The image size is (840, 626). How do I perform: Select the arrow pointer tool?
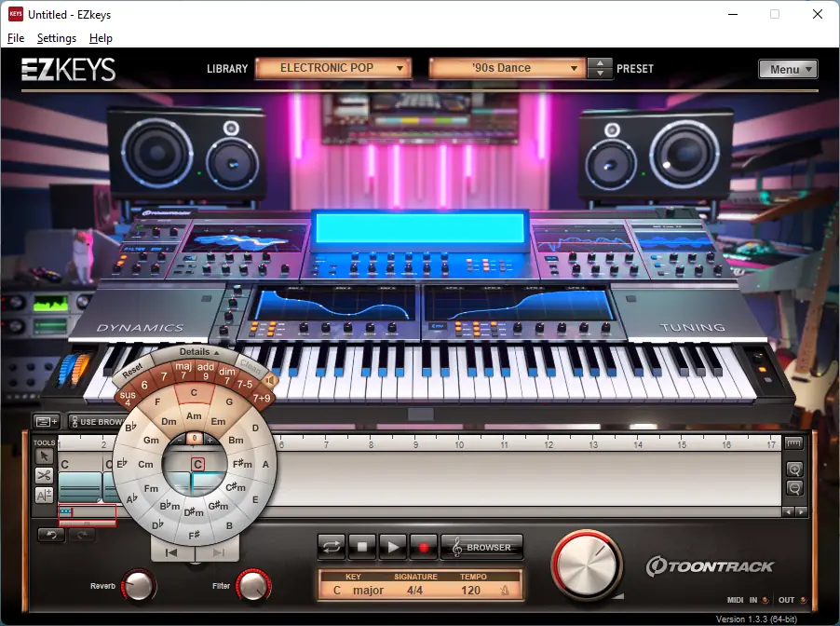pos(44,456)
